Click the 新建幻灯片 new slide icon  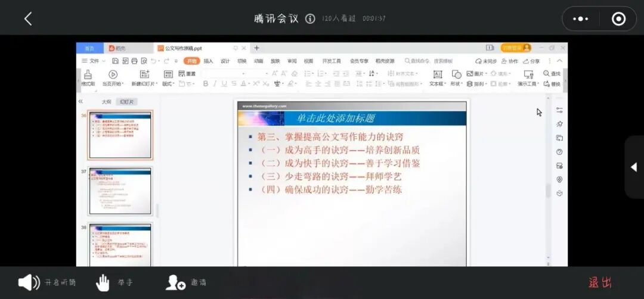click(x=144, y=74)
